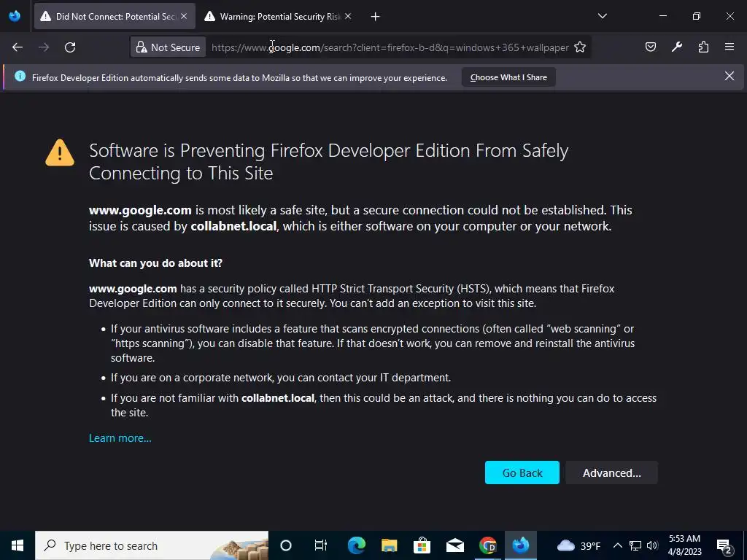Image resolution: width=747 pixels, height=560 pixels.
Task: Open the notification center icon
Action: tap(724, 545)
